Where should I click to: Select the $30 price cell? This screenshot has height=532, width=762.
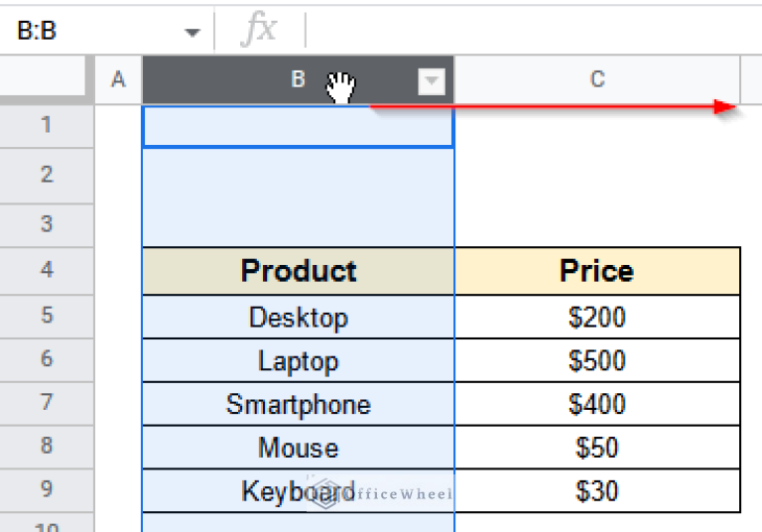tap(597, 490)
